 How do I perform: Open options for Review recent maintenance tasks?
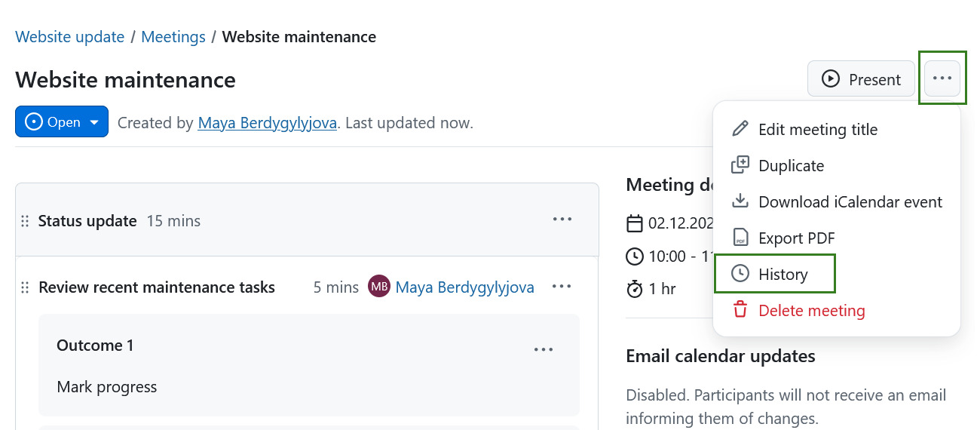pyautogui.click(x=562, y=287)
